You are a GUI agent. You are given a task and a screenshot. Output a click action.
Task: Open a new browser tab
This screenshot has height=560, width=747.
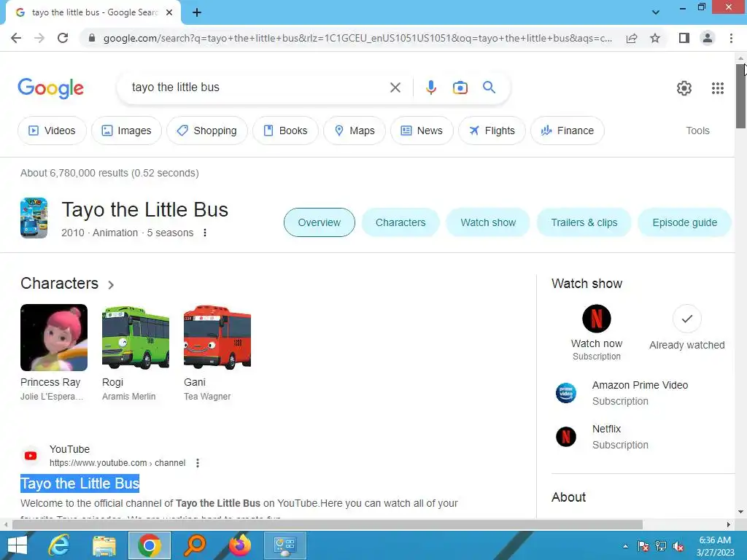[197, 12]
